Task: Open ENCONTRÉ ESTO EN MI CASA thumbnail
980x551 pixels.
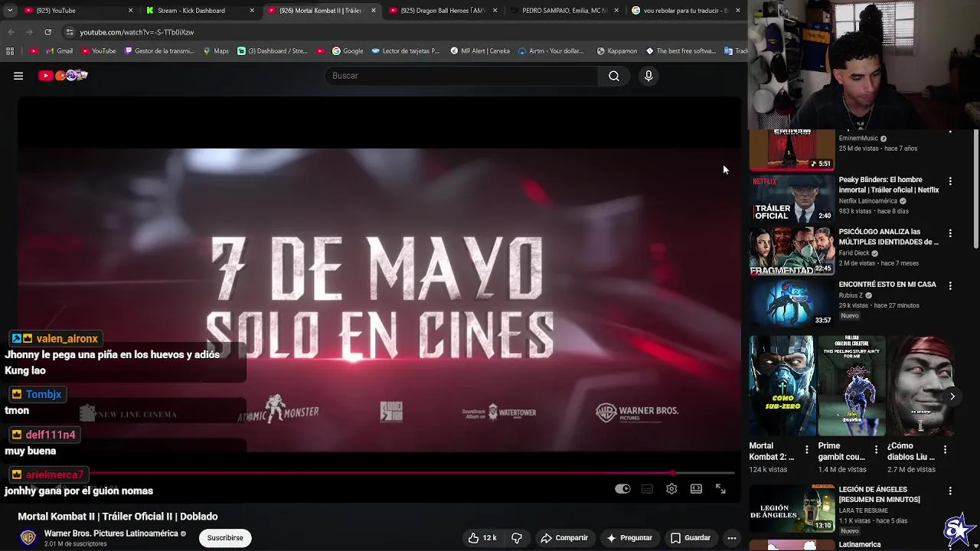Action: (x=792, y=303)
